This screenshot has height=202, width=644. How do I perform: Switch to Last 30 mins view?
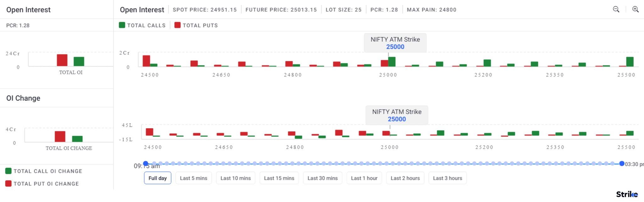[322, 178]
